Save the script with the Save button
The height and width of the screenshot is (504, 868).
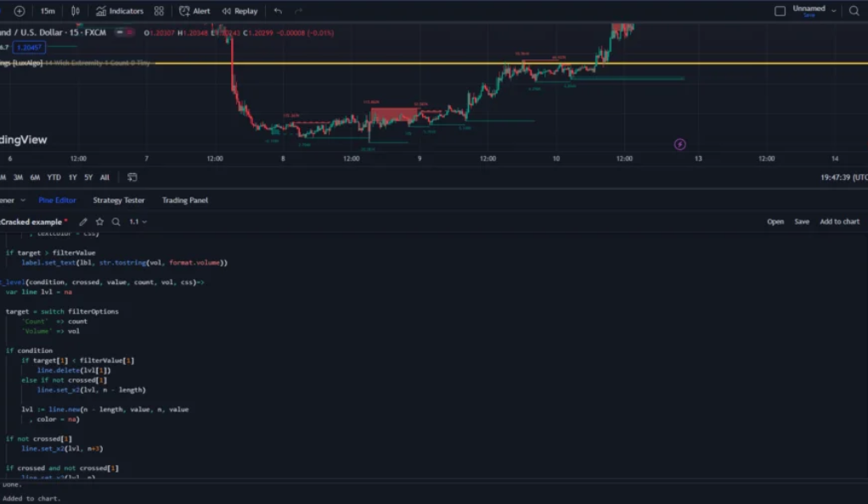coord(801,221)
